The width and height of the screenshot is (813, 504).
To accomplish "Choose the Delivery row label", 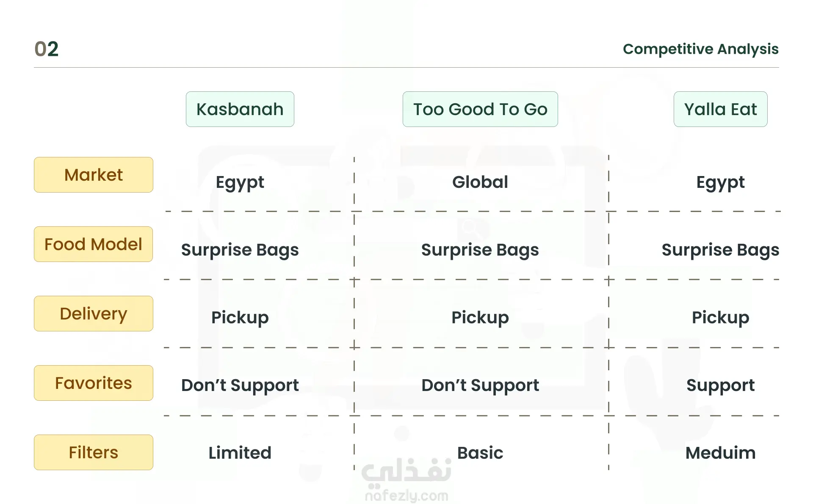I will [x=94, y=314].
